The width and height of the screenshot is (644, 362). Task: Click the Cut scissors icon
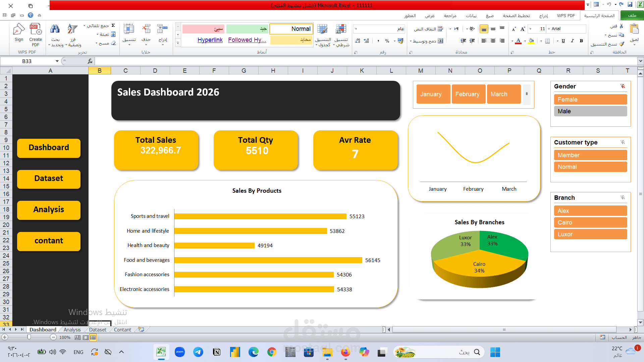point(621,26)
